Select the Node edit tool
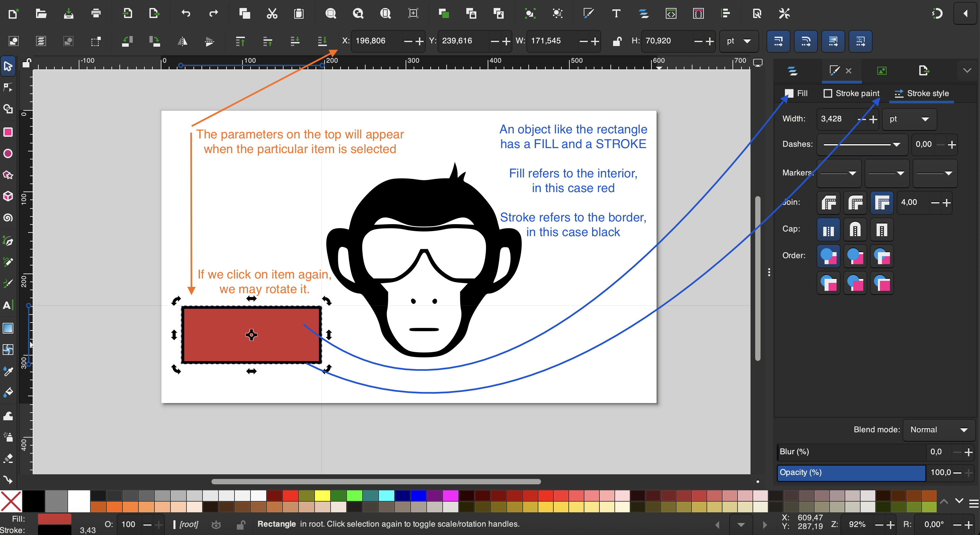The width and height of the screenshot is (980, 535). click(8, 87)
